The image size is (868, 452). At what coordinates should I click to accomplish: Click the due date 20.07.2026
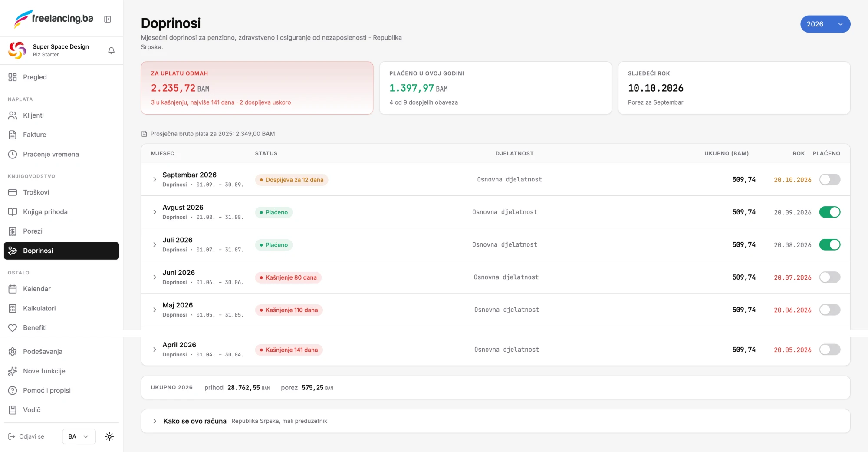pyautogui.click(x=792, y=277)
